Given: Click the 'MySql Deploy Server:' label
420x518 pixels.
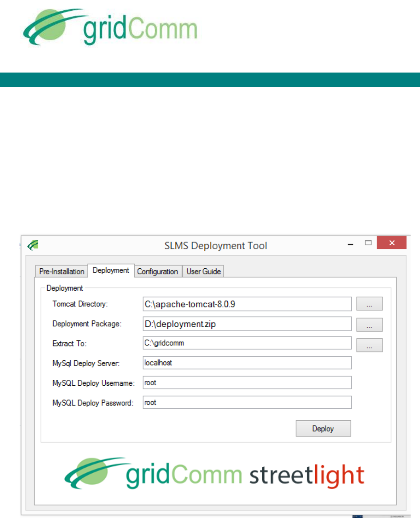Looking at the screenshot, I should [x=86, y=364].
